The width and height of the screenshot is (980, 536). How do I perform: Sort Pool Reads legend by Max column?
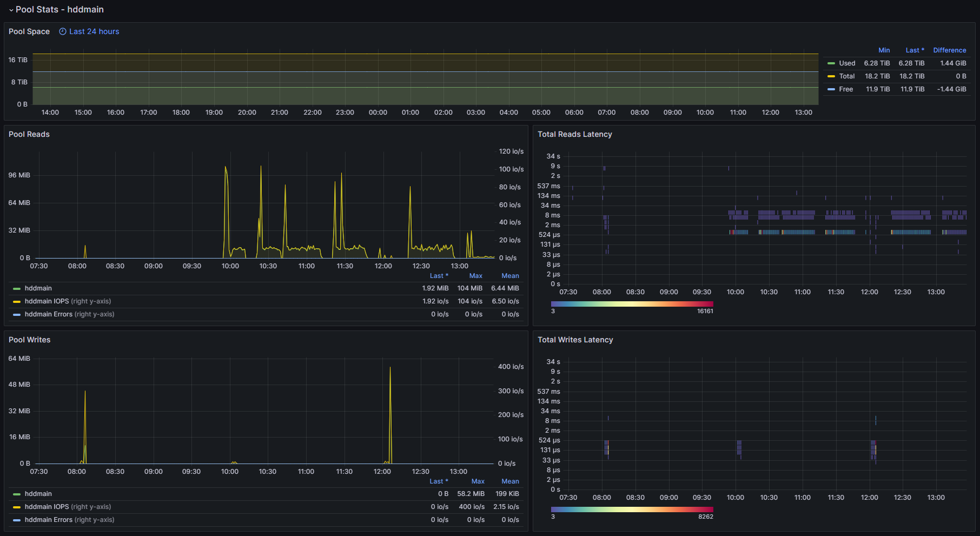475,276
